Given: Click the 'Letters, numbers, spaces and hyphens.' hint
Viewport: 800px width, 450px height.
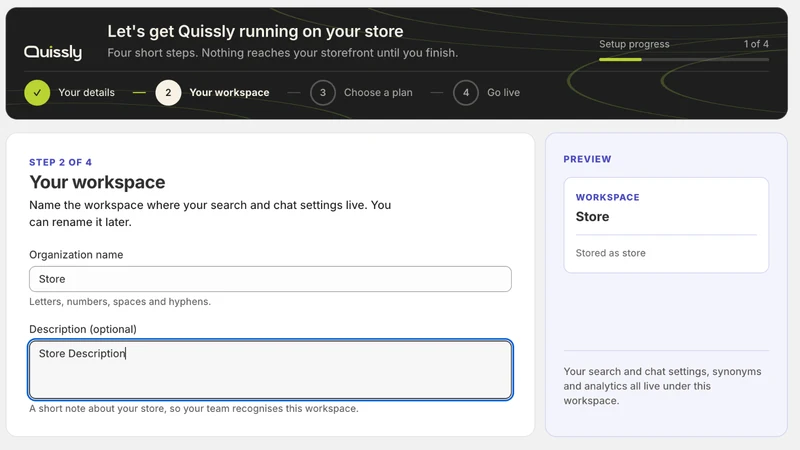Looking at the screenshot, I should coord(120,302).
